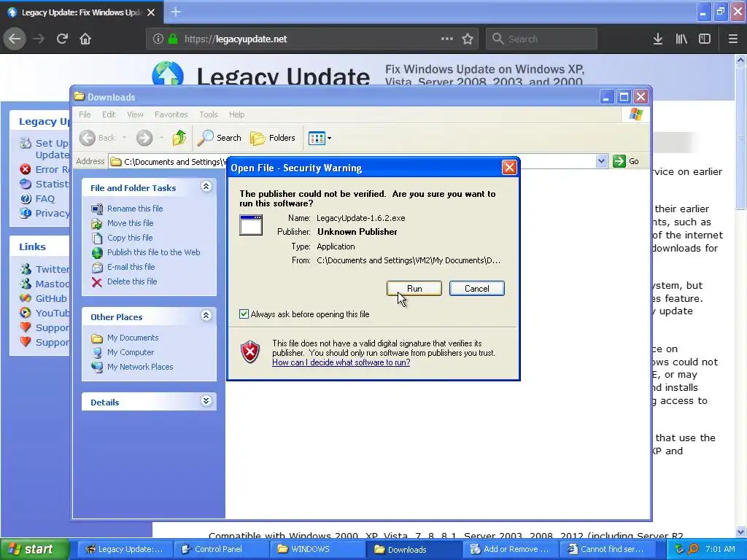Expand the Address bar dropdown in Explorer
This screenshot has width=747, height=560.
click(x=601, y=161)
